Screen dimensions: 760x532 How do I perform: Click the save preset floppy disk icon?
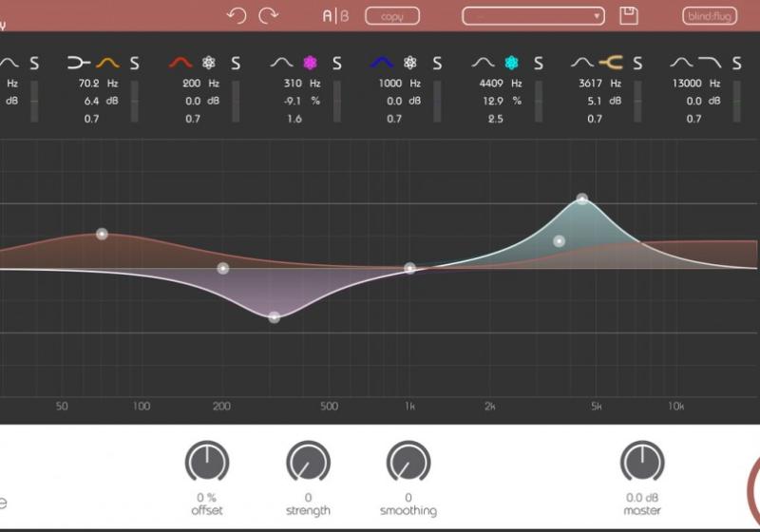click(x=628, y=15)
